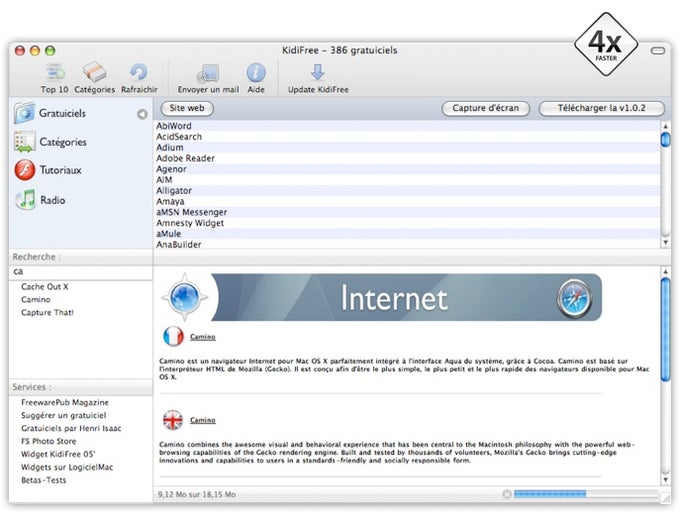The height and width of the screenshot is (515, 680).
Task: Select Catégories in the sidebar
Action: tap(62, 142)
